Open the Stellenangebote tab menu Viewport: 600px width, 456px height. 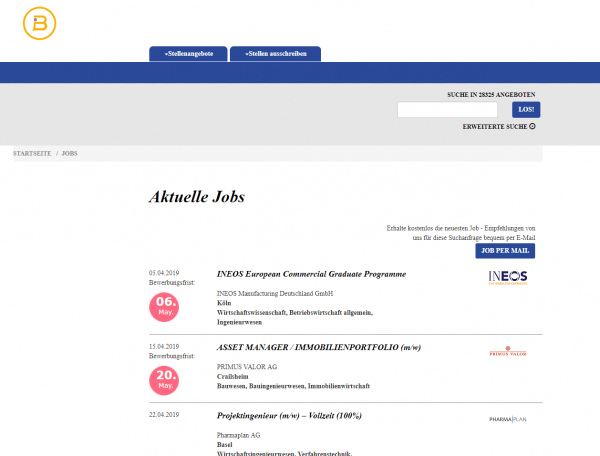point(188,54)
